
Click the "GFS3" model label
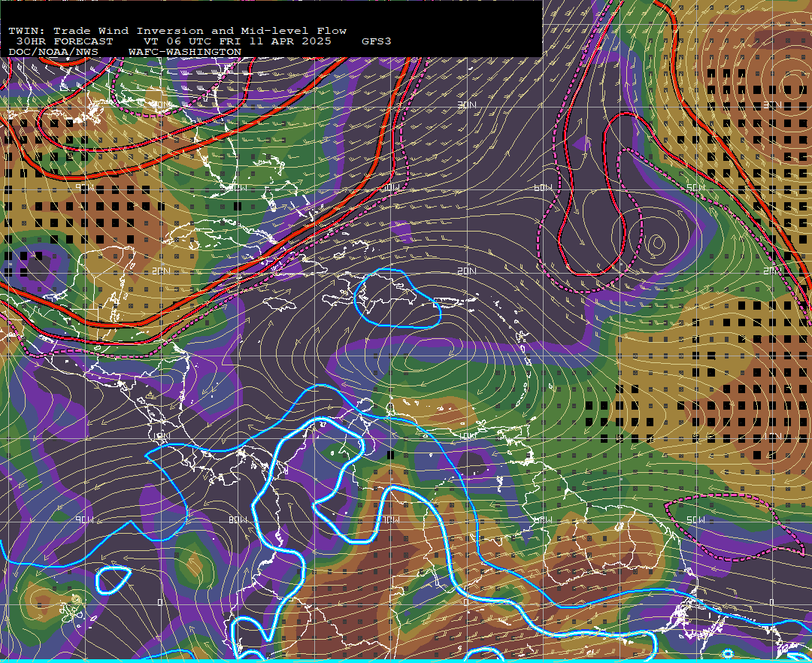(377, 41)
